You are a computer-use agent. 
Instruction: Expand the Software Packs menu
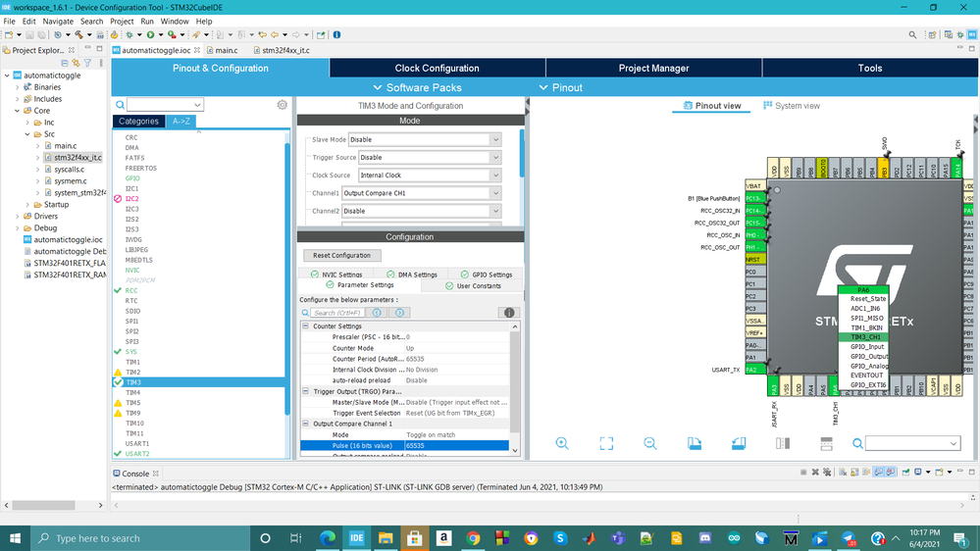(417, 87)
